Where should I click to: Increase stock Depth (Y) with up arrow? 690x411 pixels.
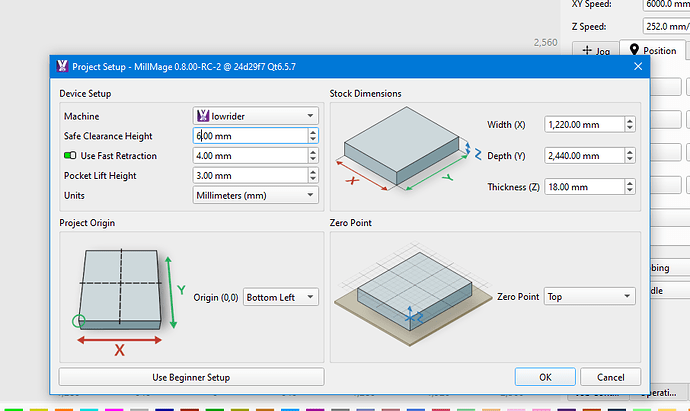(x=630, y=152)
